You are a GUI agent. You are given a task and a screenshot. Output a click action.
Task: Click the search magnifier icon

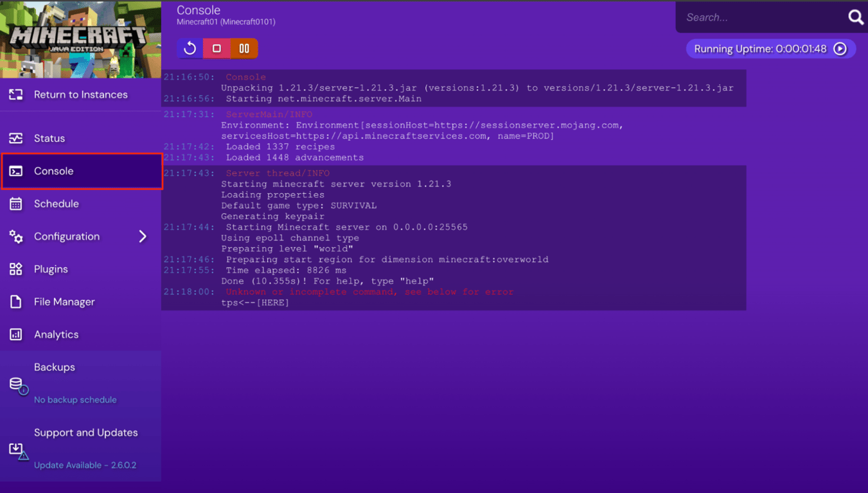pos(856,17)
